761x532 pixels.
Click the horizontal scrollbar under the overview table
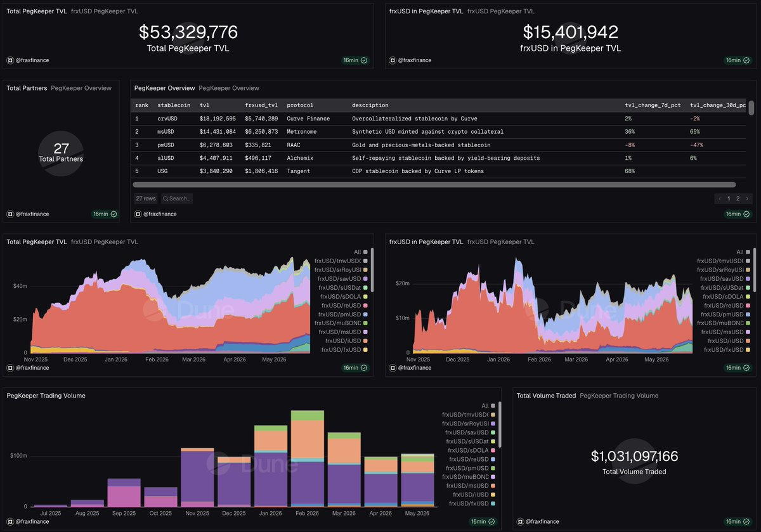tap(434, 185)
